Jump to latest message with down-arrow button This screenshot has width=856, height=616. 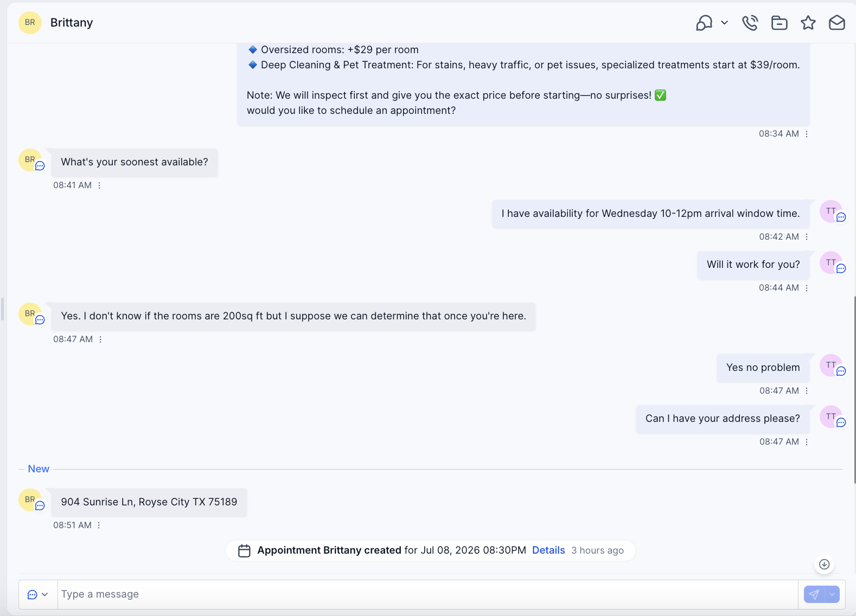824,564
